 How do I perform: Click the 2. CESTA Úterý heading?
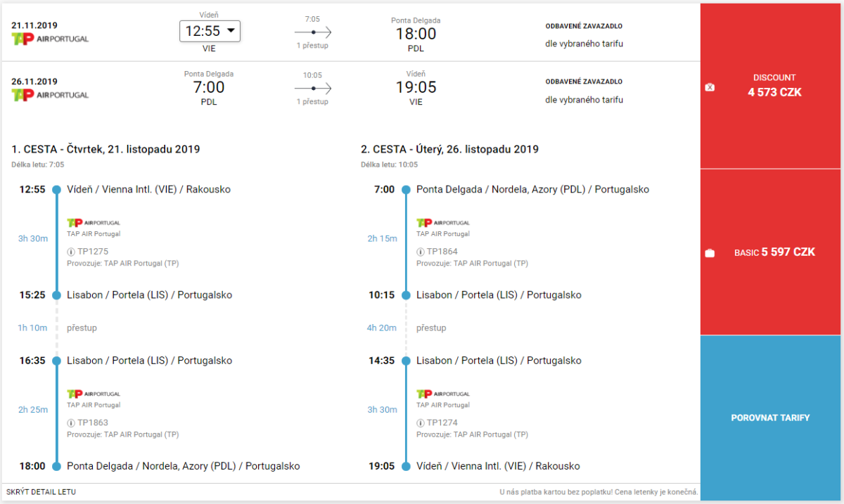tap(449, 149)
